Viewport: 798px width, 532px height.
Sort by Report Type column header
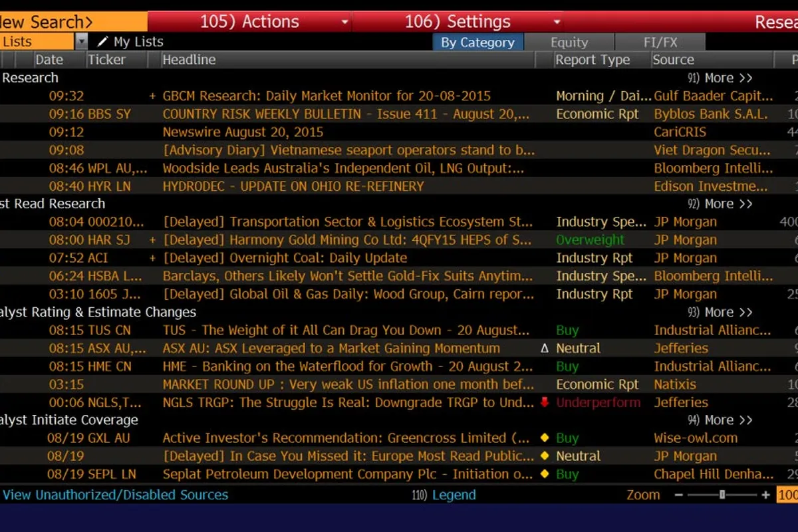click(x=593, y=60)
